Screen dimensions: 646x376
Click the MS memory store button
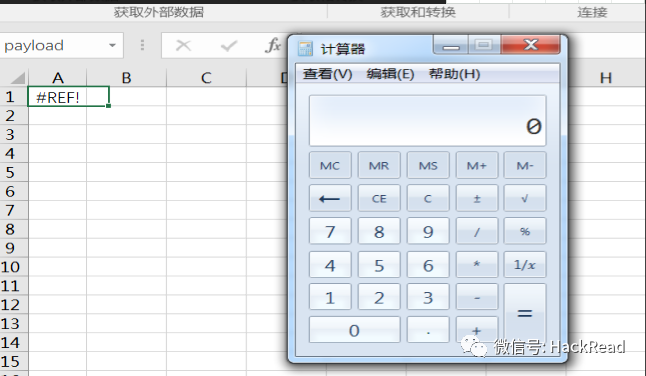tap(428, 165)
